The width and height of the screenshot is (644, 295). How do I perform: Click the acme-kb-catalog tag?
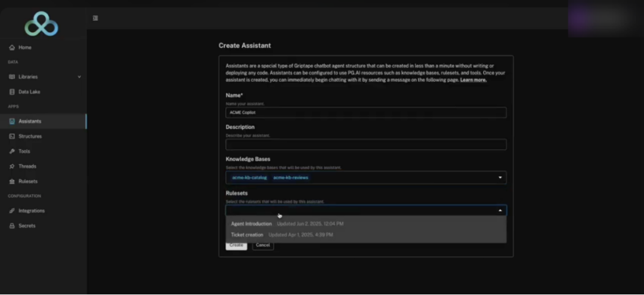tap(249, 178)
